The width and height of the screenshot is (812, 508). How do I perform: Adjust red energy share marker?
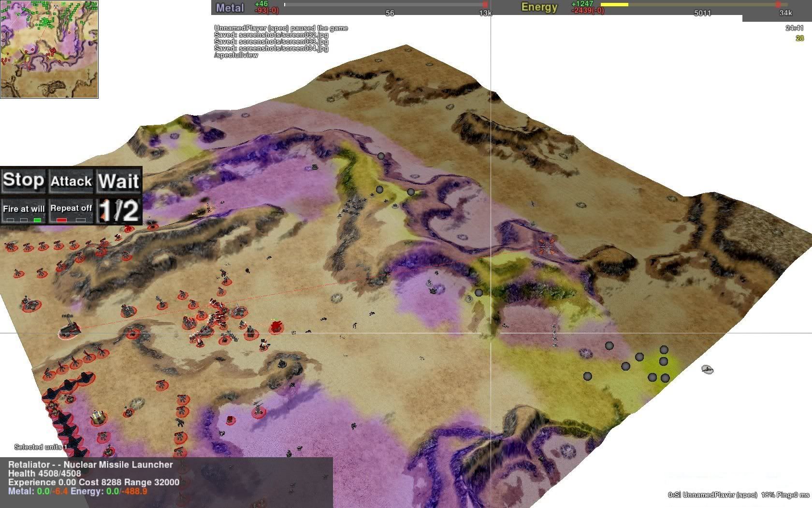pyautogui.click(x=778, y=5)
